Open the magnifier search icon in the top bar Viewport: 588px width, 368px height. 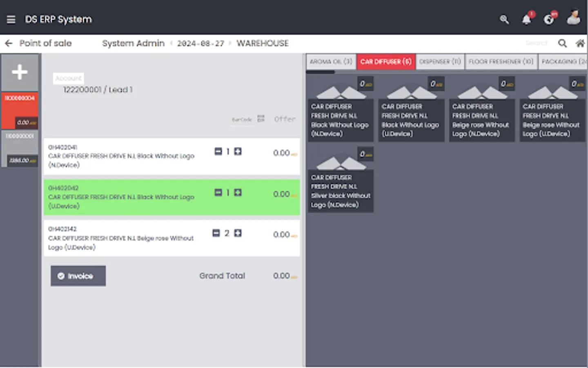(504, 19)
